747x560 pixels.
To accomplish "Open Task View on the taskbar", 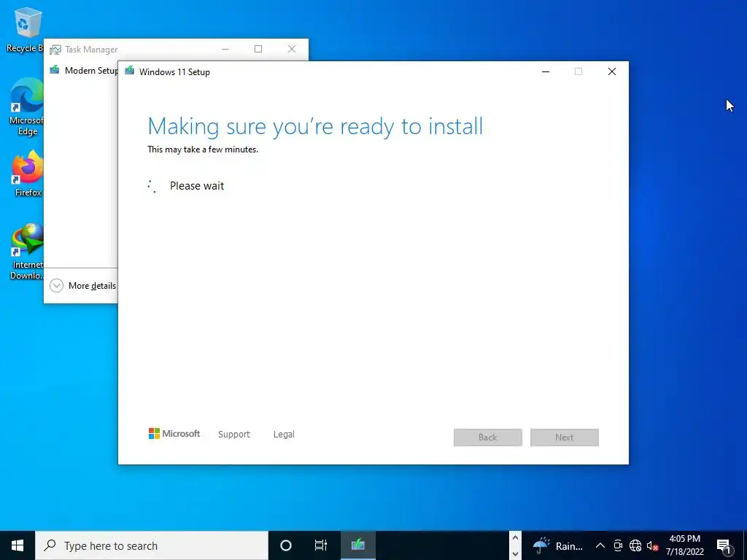I will click(321, 545).
